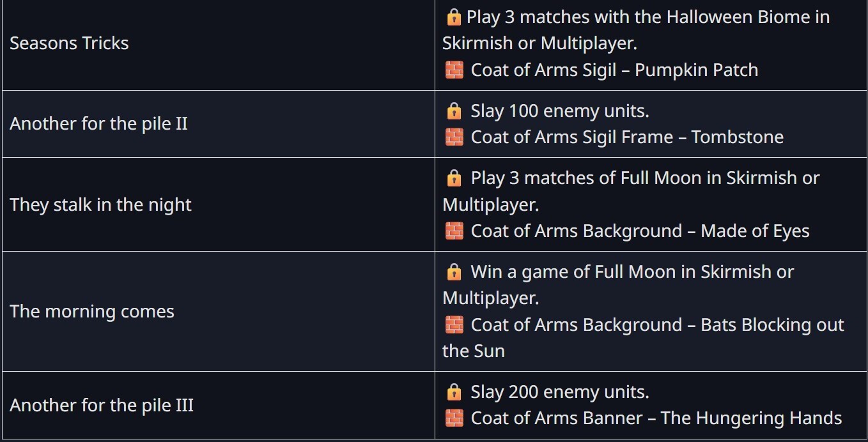
Task: Select Another for the pile III cell
Action: [102, 406]
